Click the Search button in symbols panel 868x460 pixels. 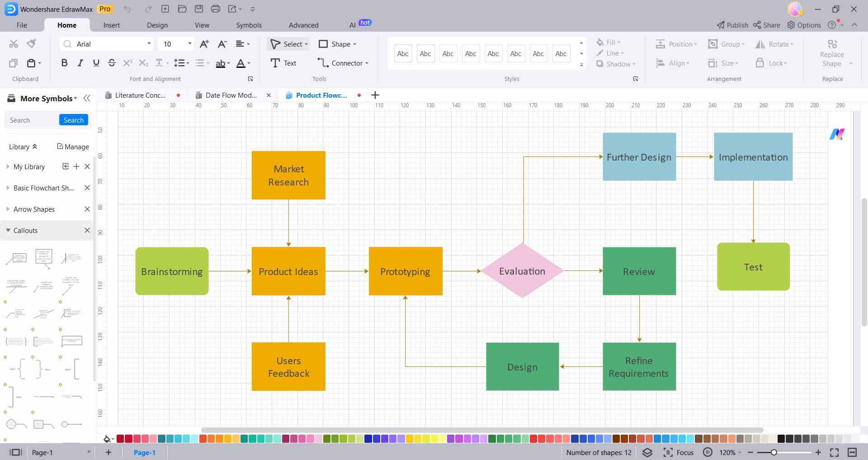pos(73,120)
